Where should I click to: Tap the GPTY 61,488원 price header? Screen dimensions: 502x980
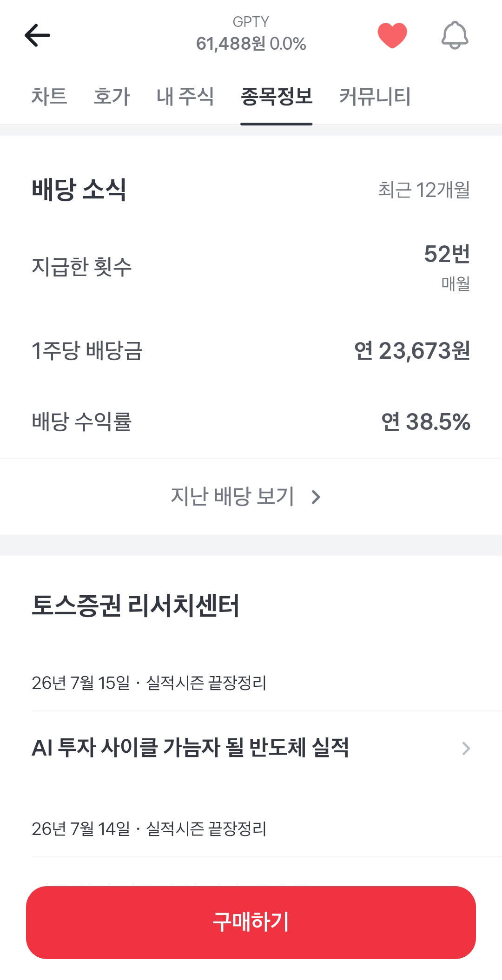click(x=251, y=34)
